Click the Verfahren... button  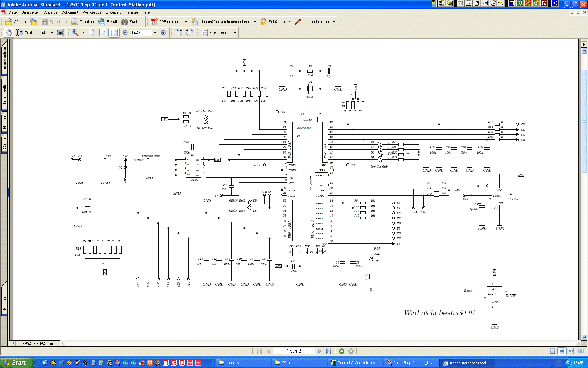point(216,33)
